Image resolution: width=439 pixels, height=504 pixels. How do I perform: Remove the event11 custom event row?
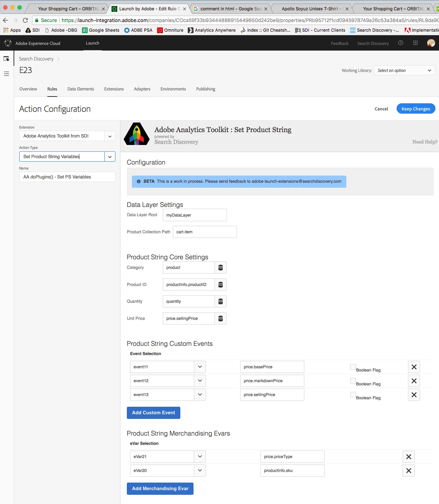coord(414,367)
